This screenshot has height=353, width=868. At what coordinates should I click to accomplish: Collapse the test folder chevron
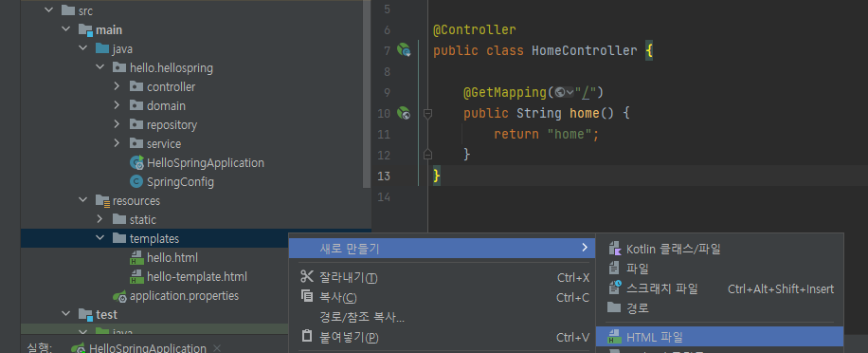66,314
